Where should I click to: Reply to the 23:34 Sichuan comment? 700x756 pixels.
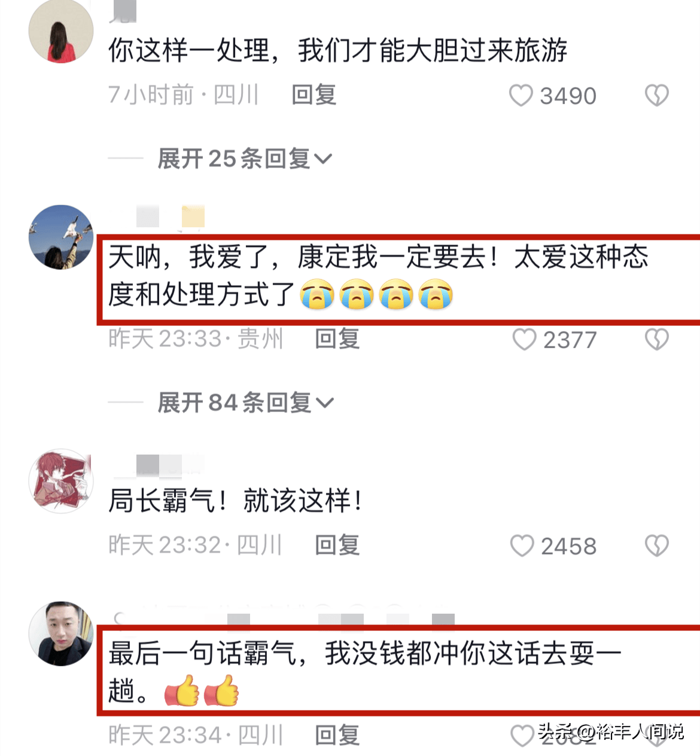point(337,735)
